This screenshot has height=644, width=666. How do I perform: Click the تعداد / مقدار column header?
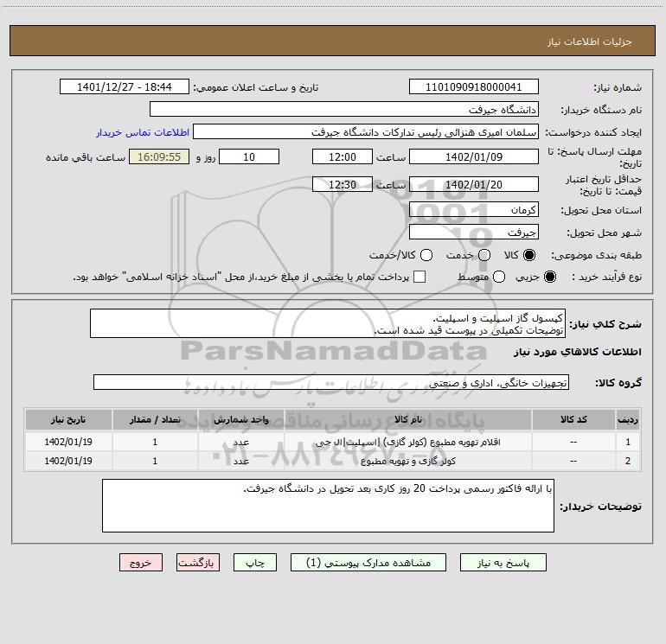click(155, 419)
